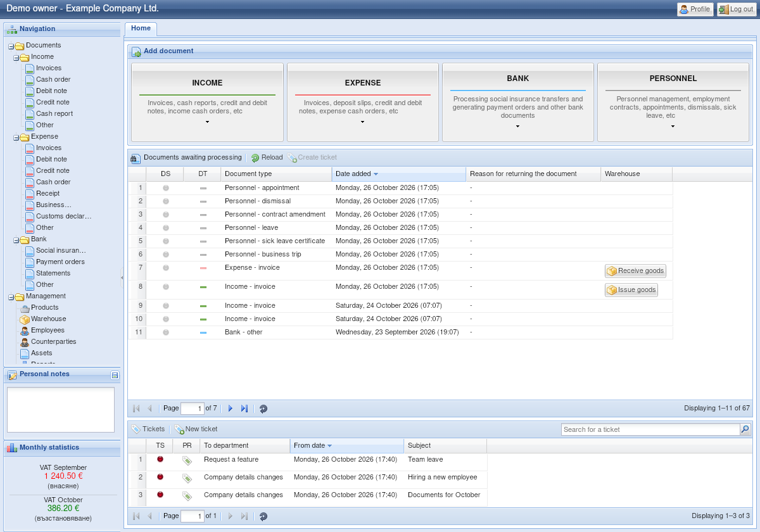Click the Search for a ticket field
Viewport: 760px width, 532px height.
click(x=650, y=429)
